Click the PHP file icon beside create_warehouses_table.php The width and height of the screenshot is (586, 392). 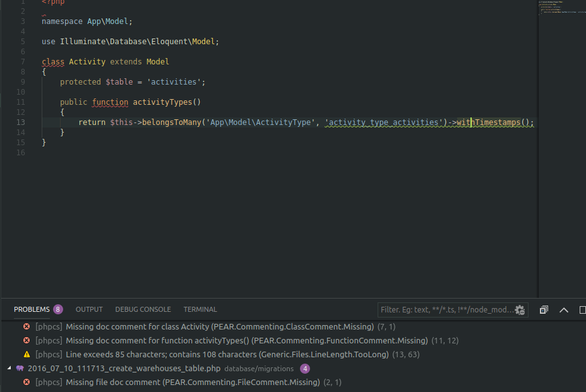(x=19, y=368)
